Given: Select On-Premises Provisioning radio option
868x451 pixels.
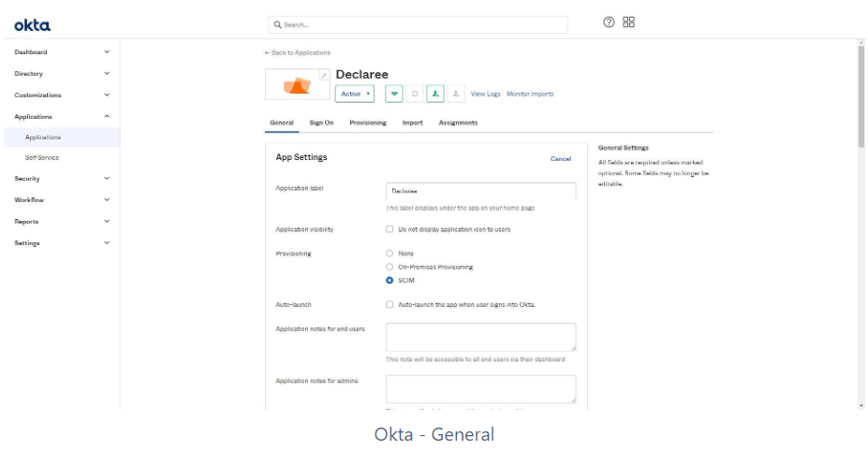Looking at the screenshot, I should pyautogui.click(x=390, y=267).
